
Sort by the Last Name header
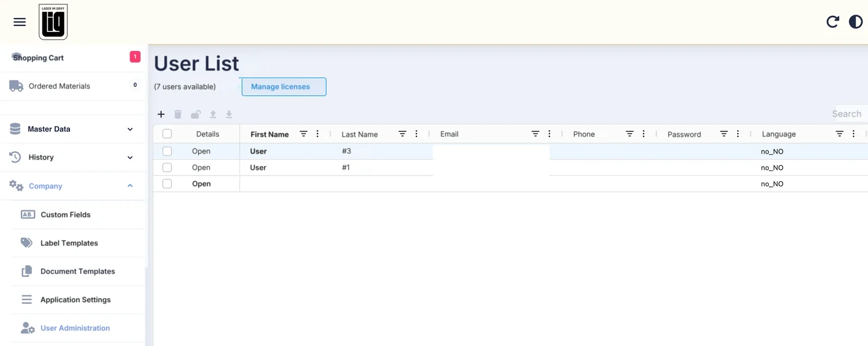pyautogui.click(x=360, y=134)
